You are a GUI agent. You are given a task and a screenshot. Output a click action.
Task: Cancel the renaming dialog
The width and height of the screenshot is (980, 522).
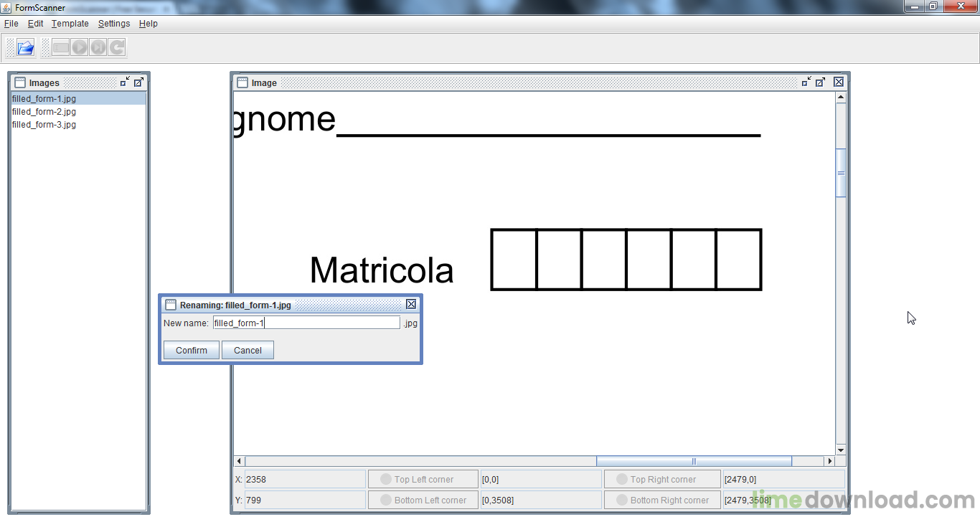(248, 350)
